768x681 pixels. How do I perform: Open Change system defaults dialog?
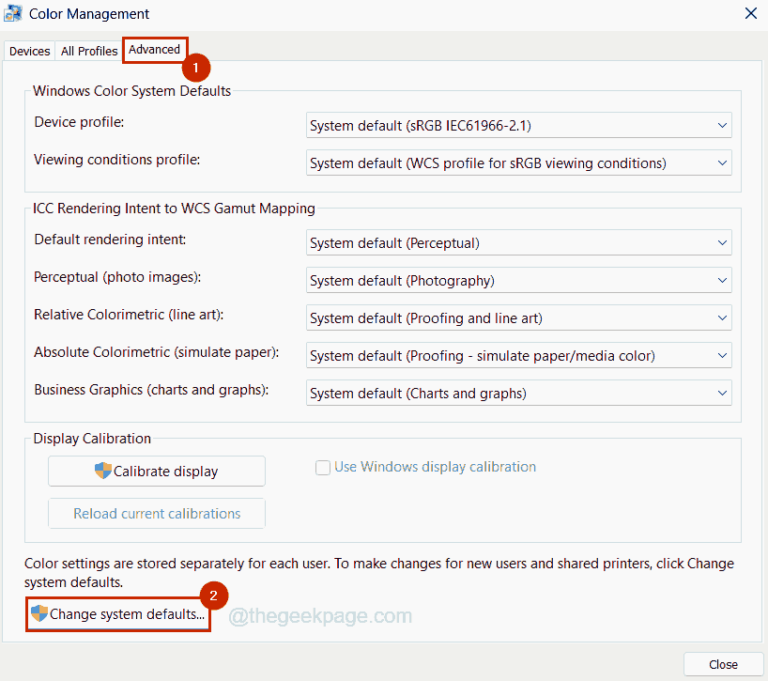[118, 614]
